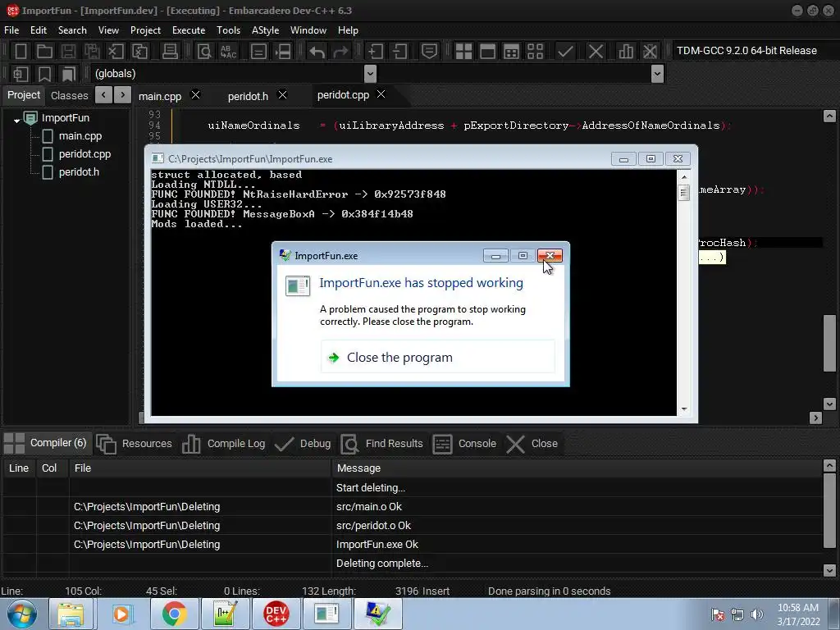Click the Open file folder icon
This screenshot has width=840, height=630.
click(44, 52)
